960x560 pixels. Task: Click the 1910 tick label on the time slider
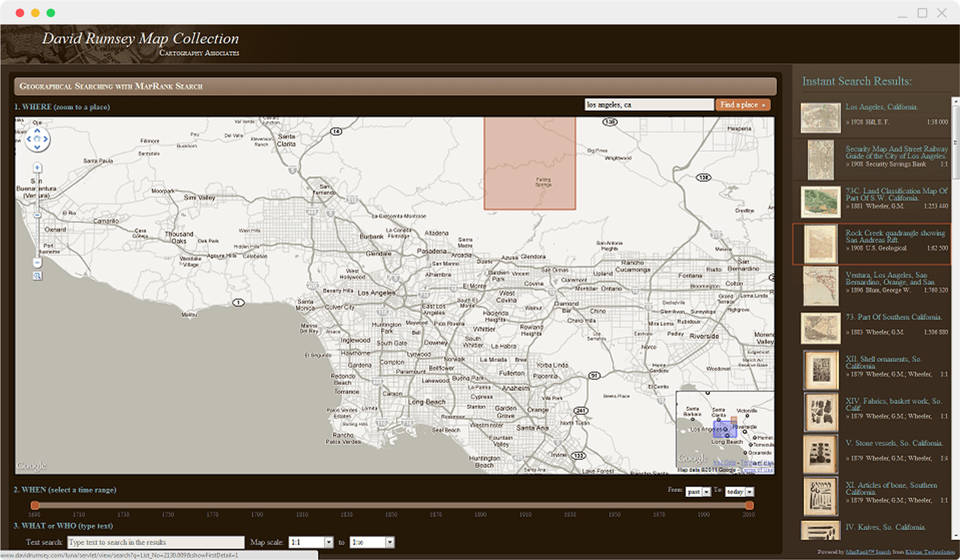(x=525, y=515)
